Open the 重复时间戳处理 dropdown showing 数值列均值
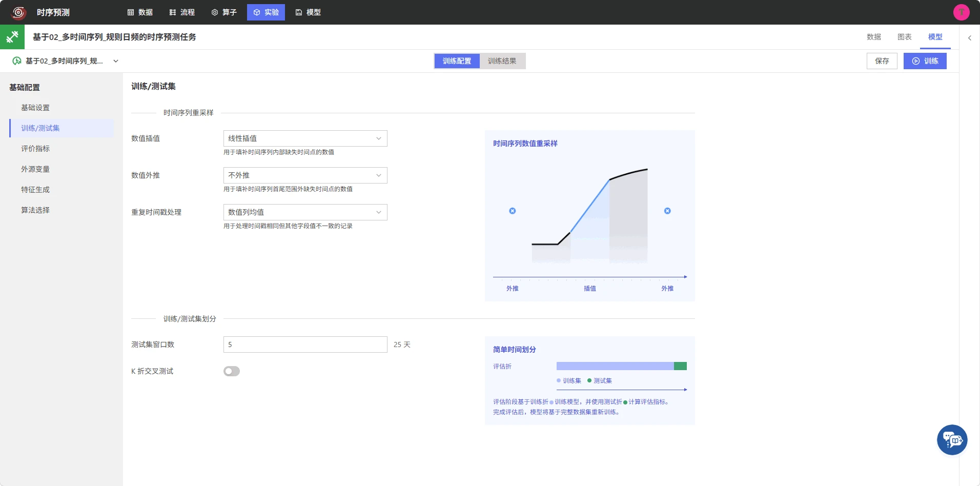 (305, 212)
